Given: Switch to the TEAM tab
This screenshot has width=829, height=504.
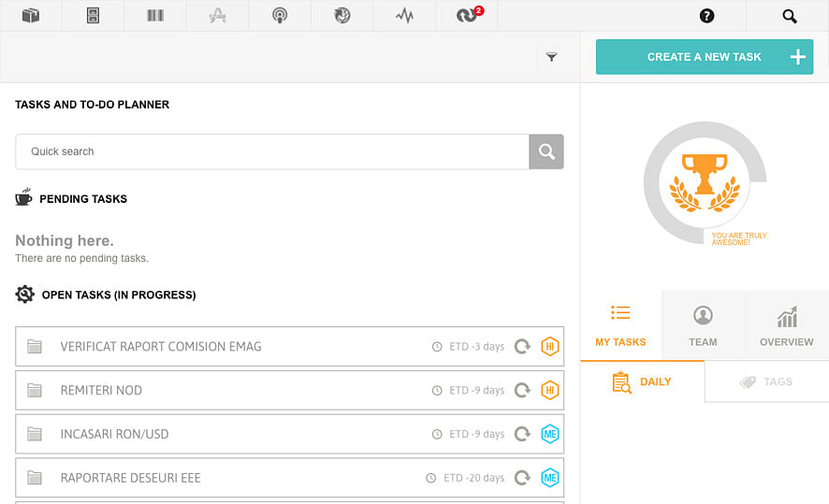Looking at the screenshot, I should 703,325.
